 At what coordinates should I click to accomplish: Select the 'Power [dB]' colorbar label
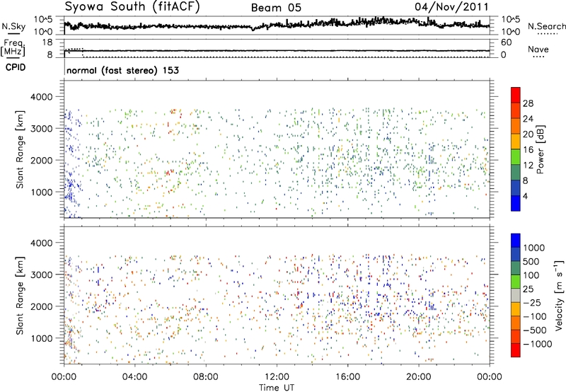click(541, 149)
